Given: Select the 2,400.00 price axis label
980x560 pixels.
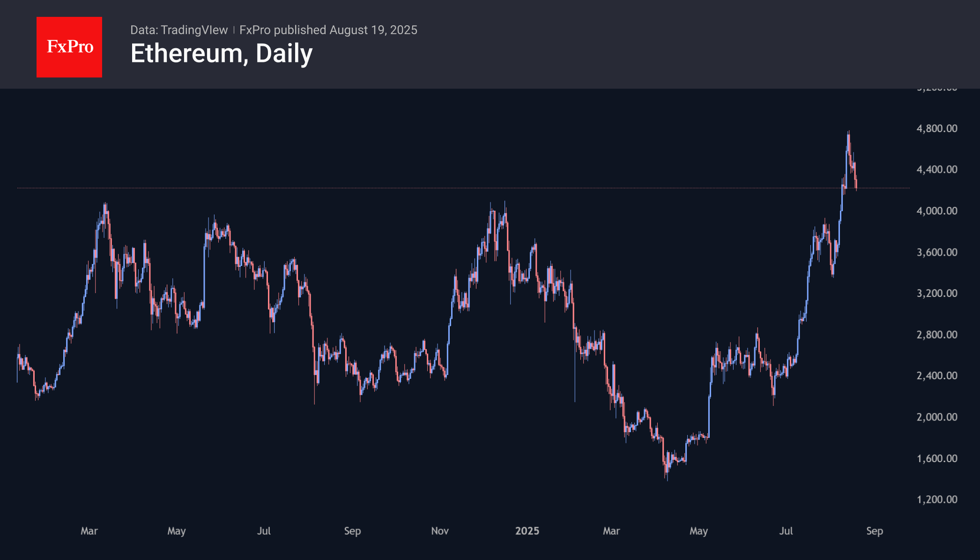Looking at the screenshot, I should [936, 376].
